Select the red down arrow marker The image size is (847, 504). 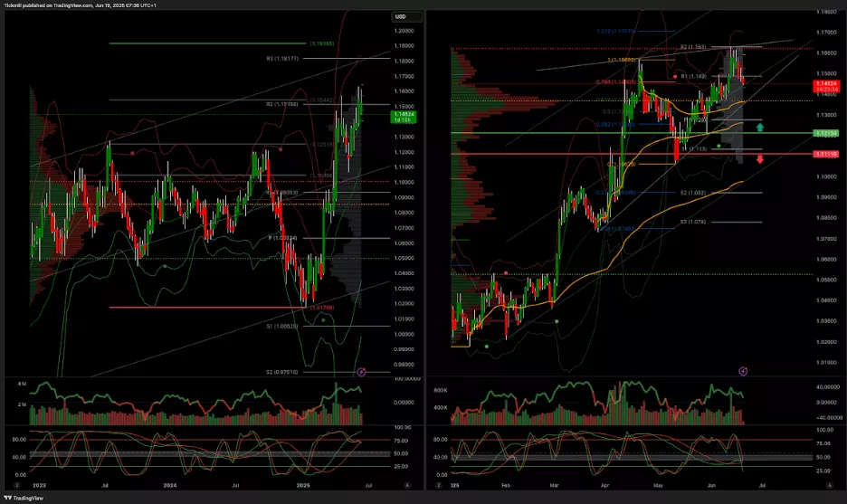point(760,159)
